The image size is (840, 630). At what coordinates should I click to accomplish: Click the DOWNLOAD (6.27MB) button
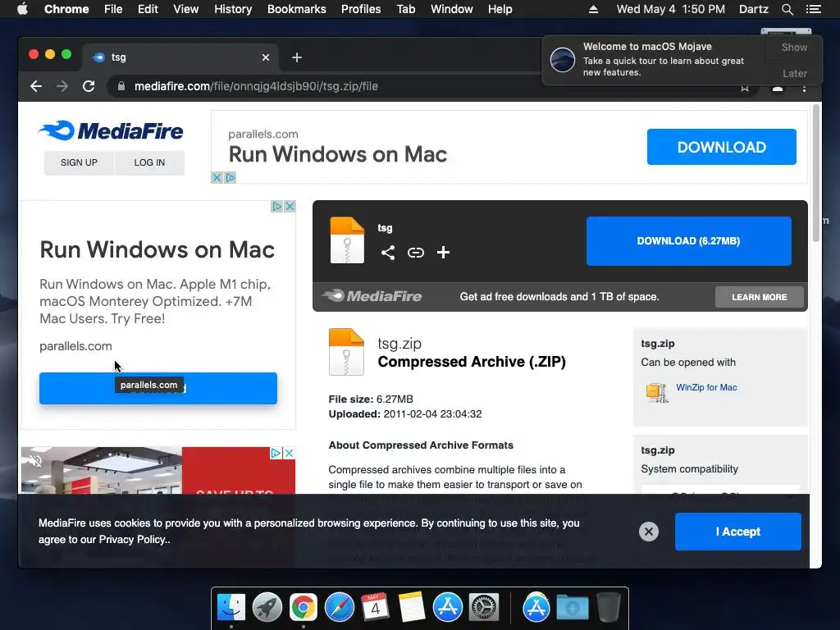pyautogui.click(x=688, y=241)
